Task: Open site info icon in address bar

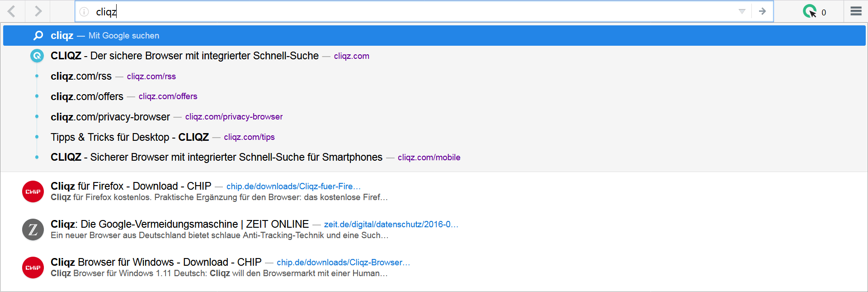Action: click(x=84, y=12)
